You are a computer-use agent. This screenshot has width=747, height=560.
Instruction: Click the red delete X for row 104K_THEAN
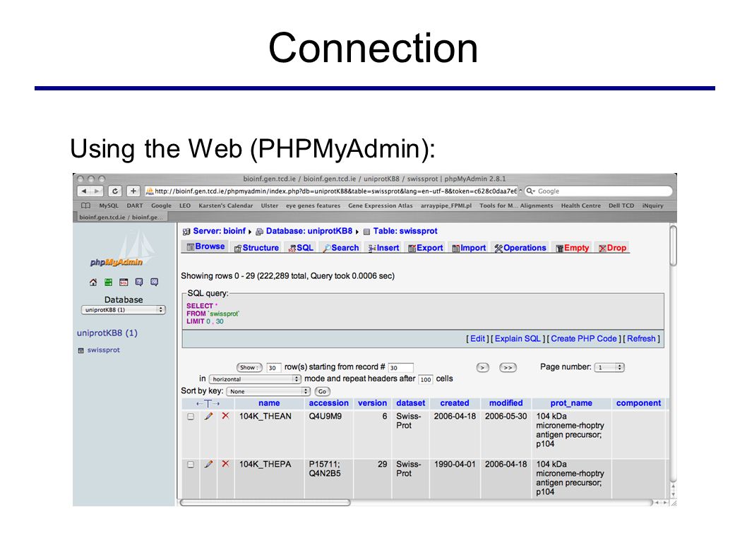(225, 416)
